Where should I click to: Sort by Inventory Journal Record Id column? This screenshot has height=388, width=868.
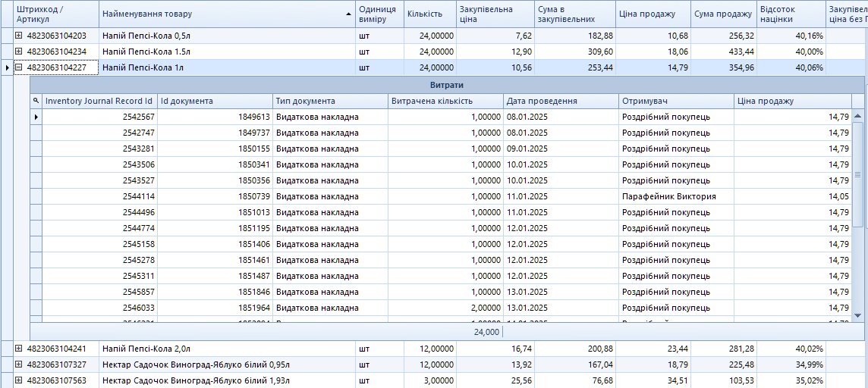pos(99,101)
